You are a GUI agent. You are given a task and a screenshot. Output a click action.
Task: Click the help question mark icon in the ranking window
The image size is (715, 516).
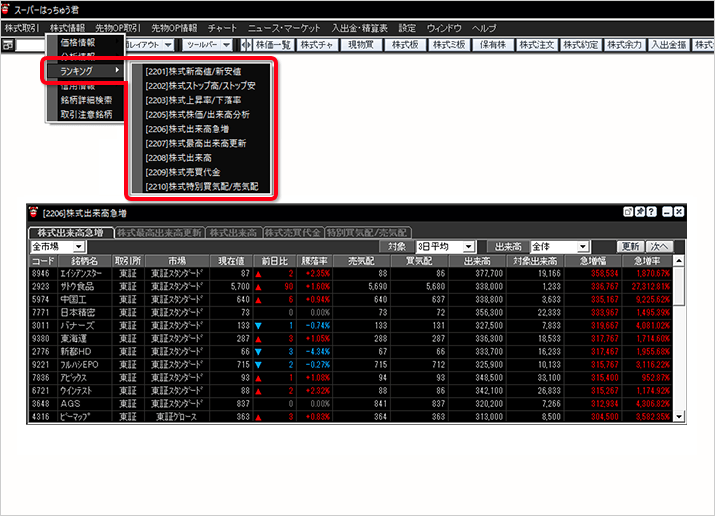coord(652,212)
